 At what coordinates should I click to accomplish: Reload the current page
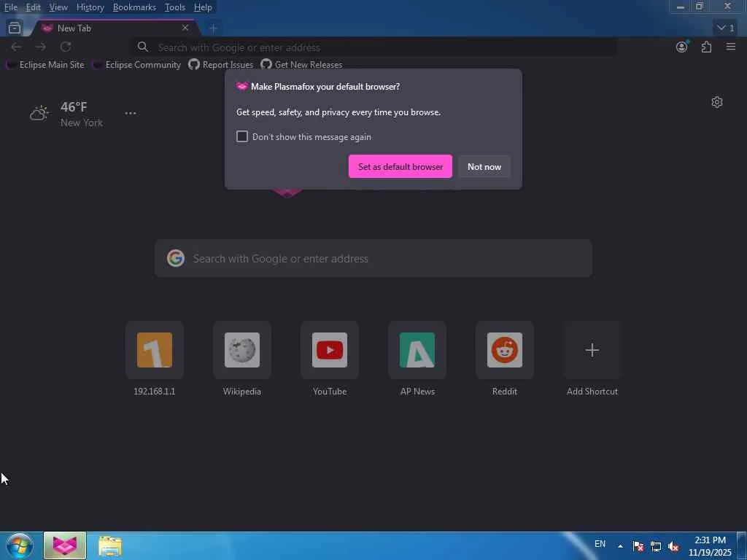click(x=66, y=47)
